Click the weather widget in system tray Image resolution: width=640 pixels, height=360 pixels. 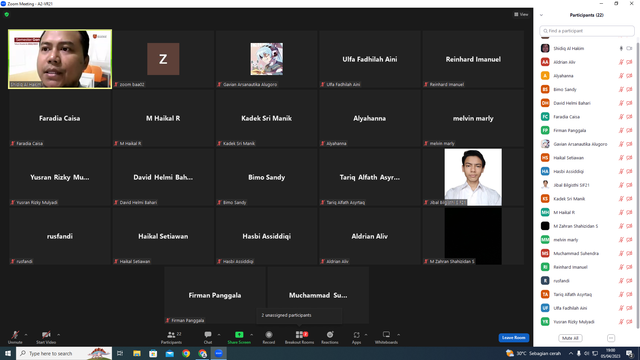533,353
